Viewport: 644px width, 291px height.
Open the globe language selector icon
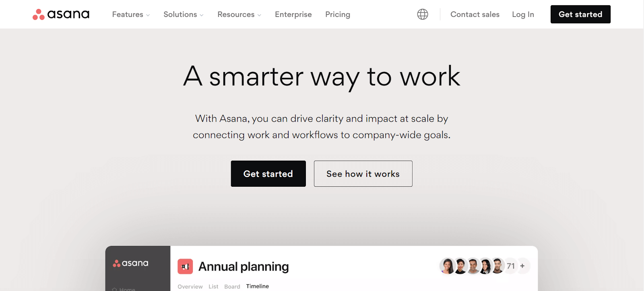tap(421, 14)
